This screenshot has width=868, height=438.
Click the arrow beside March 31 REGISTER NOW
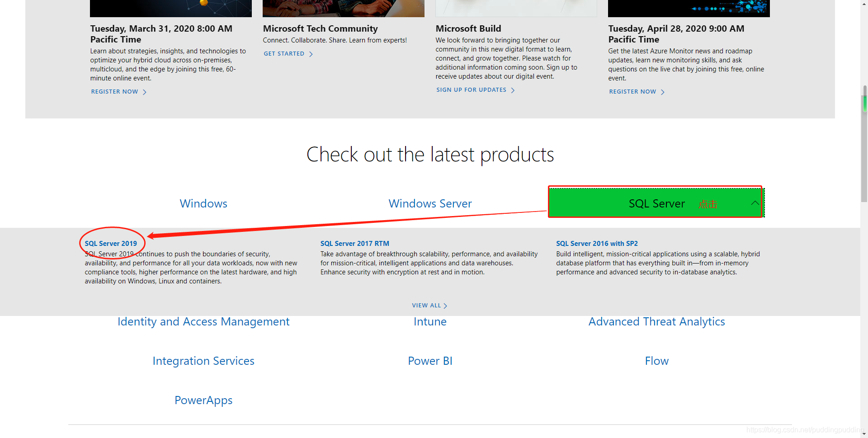pyautogui.click(x=145, y=92)
